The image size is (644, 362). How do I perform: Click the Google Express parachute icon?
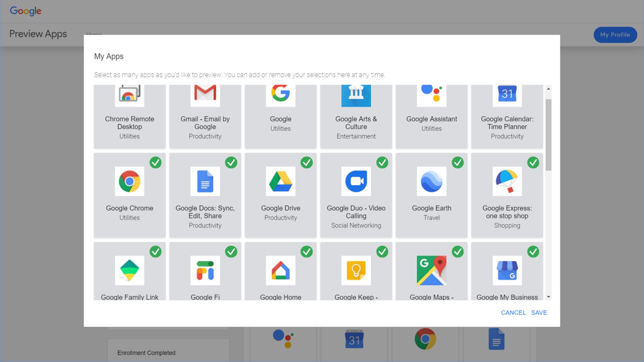coord(507,181)
